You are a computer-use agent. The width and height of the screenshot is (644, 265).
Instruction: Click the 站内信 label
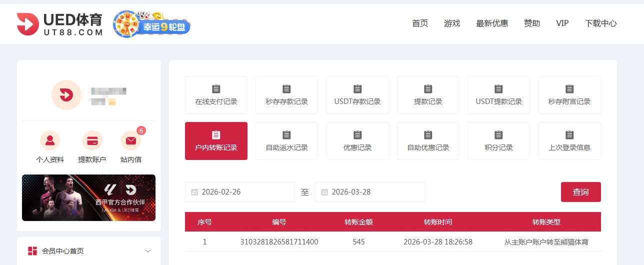tap(131, 159)
